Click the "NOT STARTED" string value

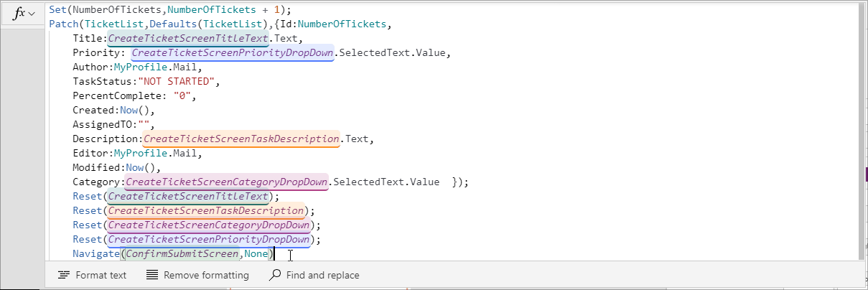pyautogui.click(x=176, y=81)
